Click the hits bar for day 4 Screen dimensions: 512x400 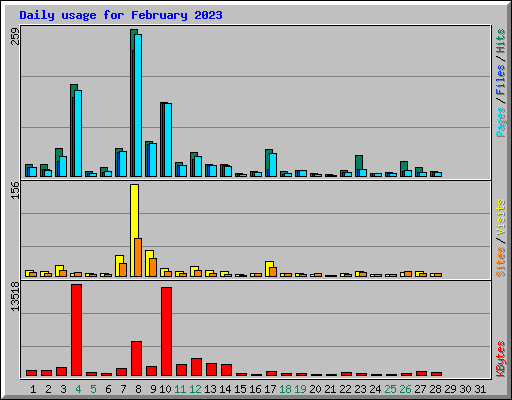tap(74, 130)
